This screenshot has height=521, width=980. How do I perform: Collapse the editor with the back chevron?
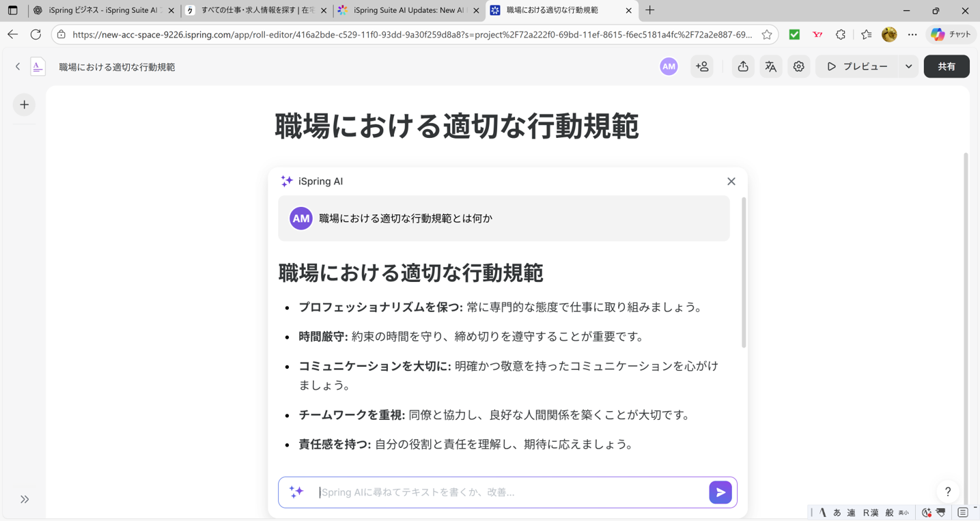(17, 66)
